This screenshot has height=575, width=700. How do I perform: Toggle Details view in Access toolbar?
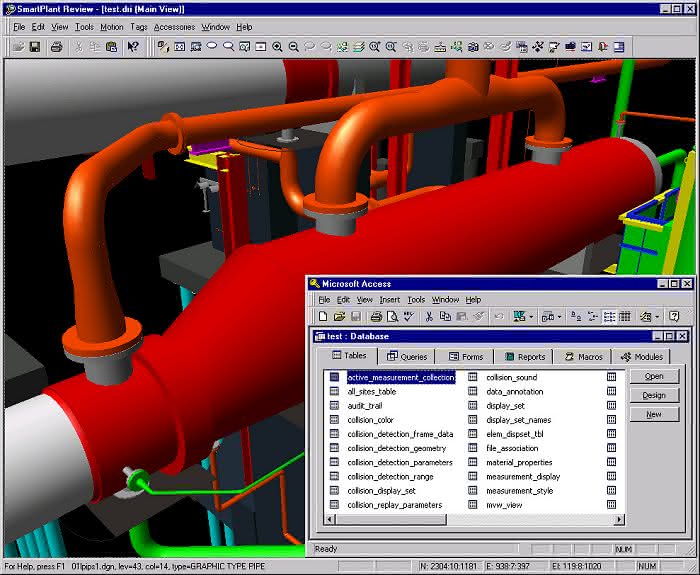(625, 317)
